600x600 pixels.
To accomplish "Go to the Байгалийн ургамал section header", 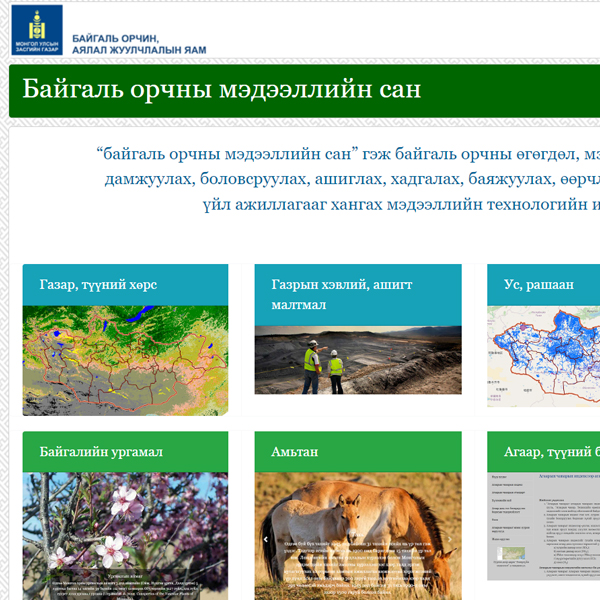I will (x=125, y=452).
